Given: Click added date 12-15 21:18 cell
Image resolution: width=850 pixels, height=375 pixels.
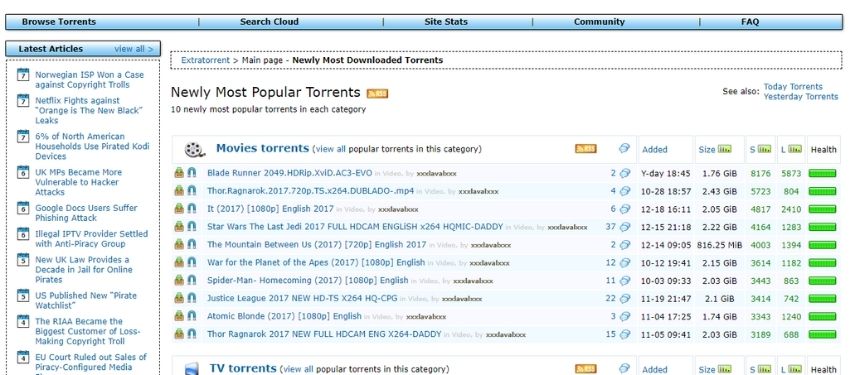Looking at the screenshot, I should tap(666, 228).
